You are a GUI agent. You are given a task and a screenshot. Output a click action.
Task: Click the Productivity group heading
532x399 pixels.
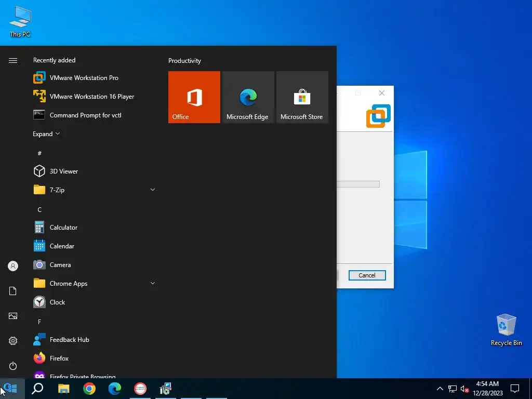184,61
